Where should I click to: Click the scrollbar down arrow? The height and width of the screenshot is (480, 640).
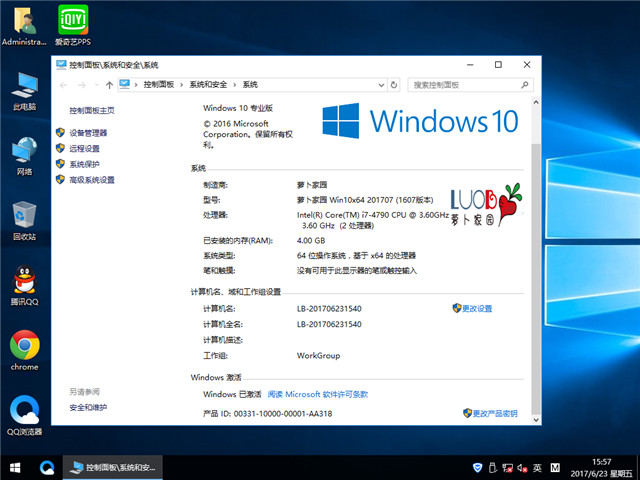click(536, 420)
